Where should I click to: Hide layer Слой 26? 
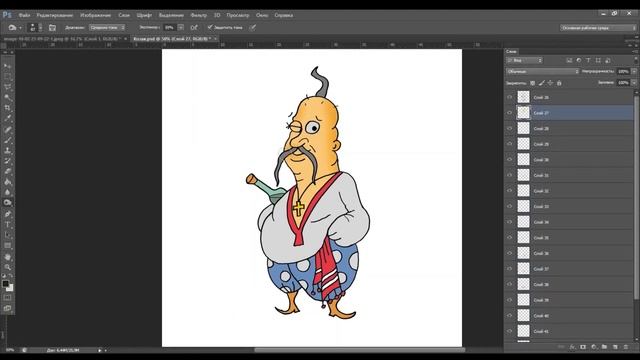(x=509, y=97)
